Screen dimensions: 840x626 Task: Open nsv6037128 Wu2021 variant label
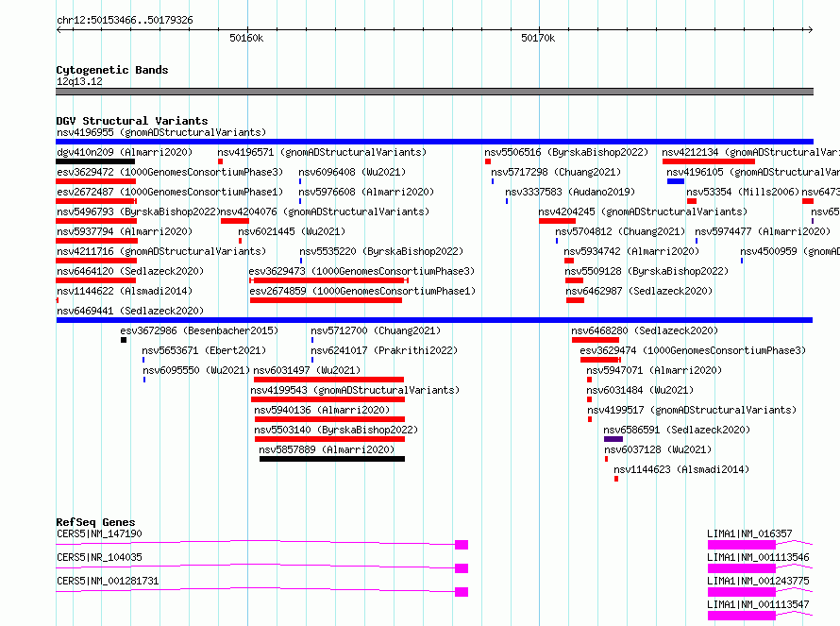click(658, 449)
